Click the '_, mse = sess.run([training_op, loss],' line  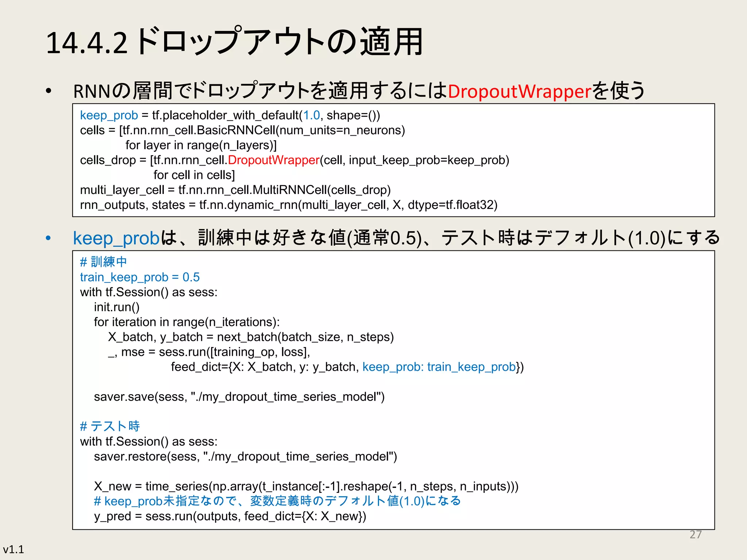209,352
